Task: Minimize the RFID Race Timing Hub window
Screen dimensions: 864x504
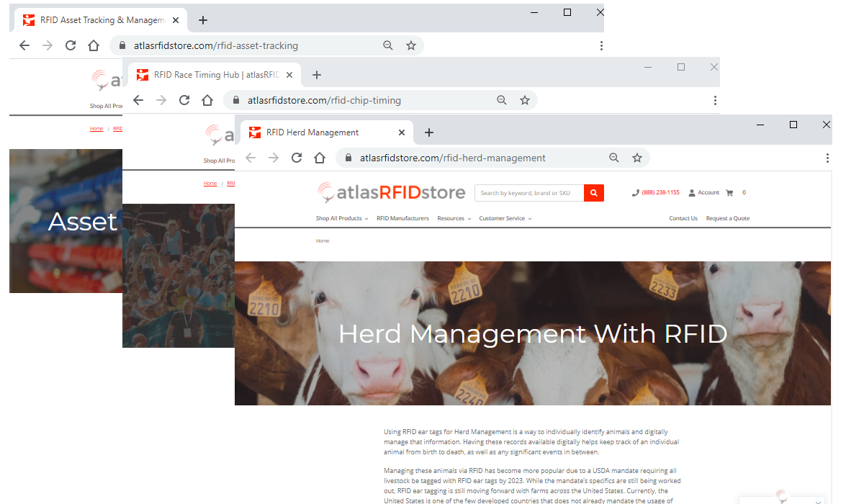Action: point(648,67)
